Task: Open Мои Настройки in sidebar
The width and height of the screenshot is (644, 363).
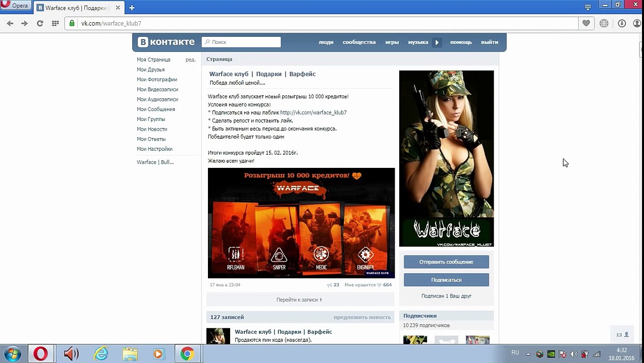Action: (x=154, y=149)
